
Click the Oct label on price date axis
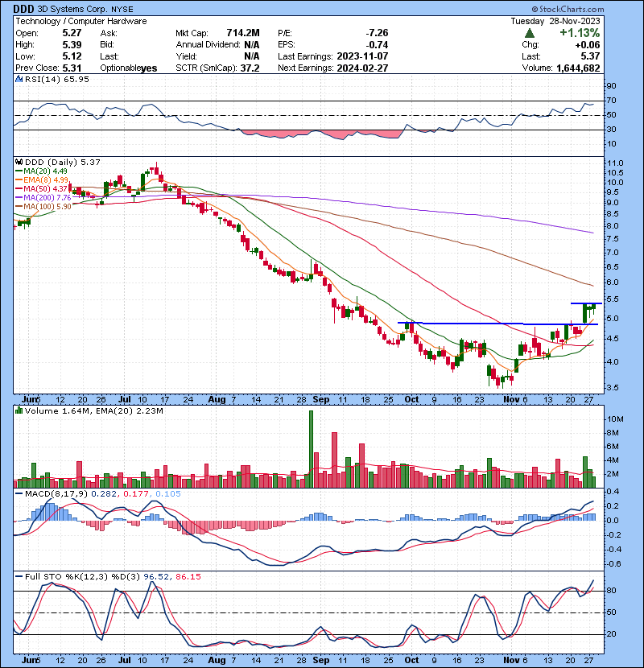point(411,398)
